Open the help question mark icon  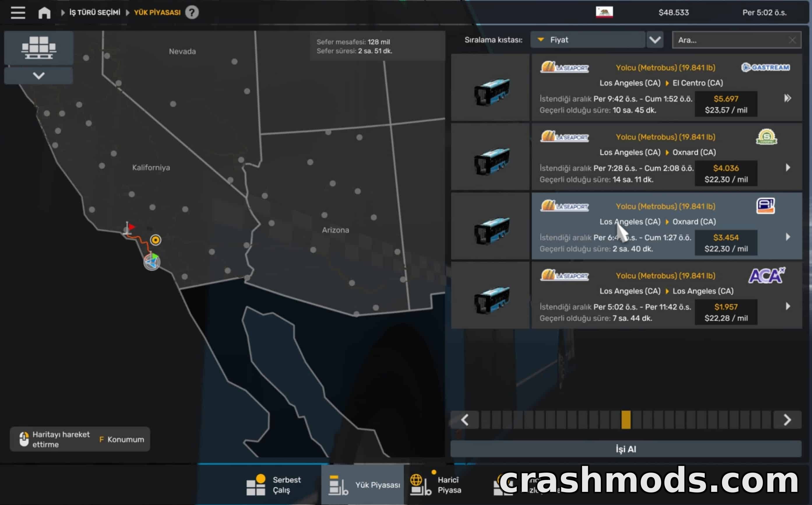[x=192, y=13]
